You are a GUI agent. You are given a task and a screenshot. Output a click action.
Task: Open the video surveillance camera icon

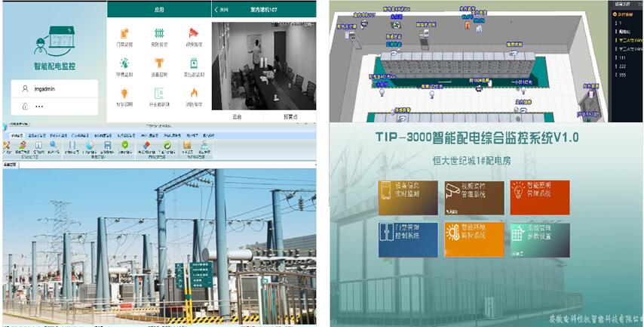(193, 33)
